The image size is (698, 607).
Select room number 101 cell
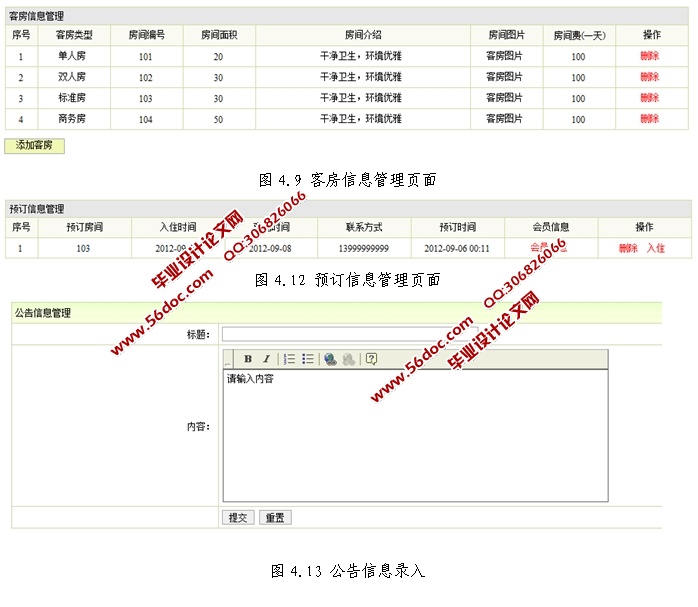coord(146,57)
